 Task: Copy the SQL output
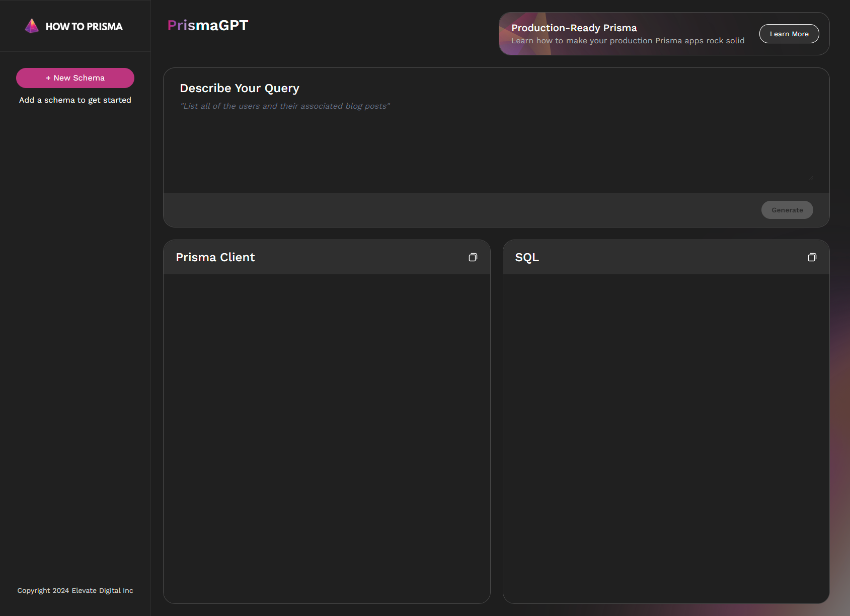(x=812, y=257)
